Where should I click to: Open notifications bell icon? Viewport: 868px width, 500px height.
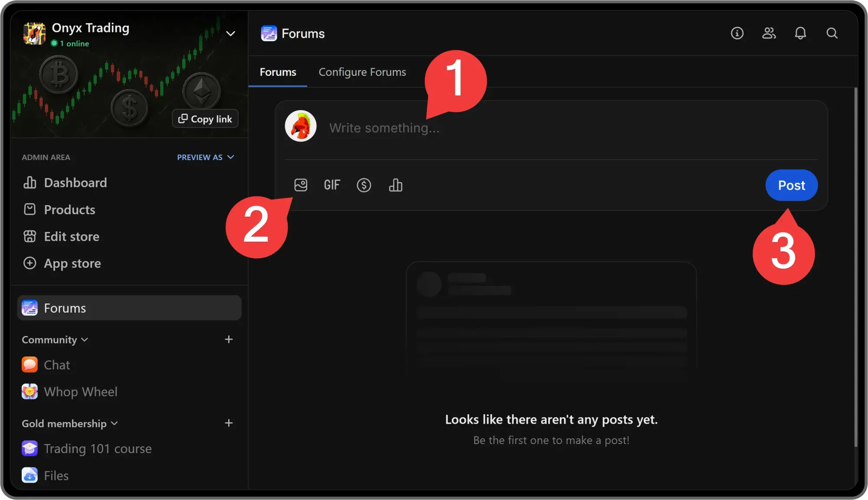(800, 33)
